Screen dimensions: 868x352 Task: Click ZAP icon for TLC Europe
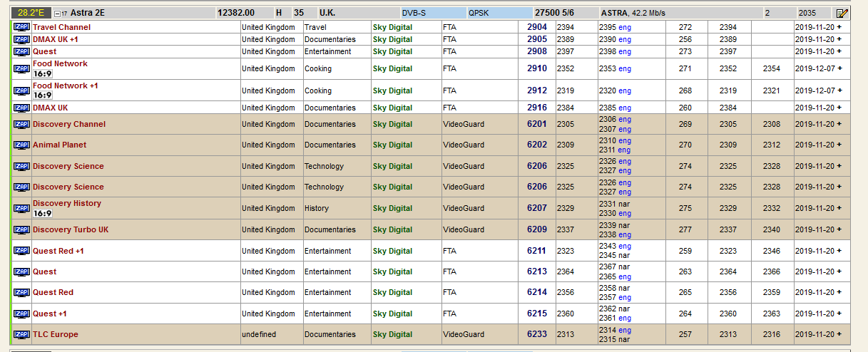tap(21, 335)
